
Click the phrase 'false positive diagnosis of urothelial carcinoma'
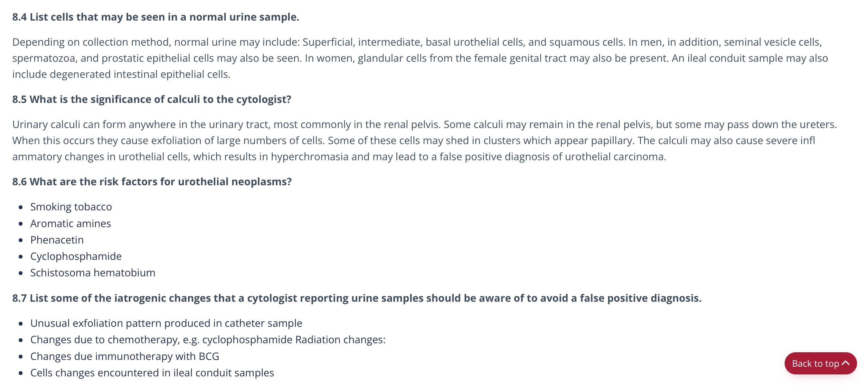(x=552, y=157)
